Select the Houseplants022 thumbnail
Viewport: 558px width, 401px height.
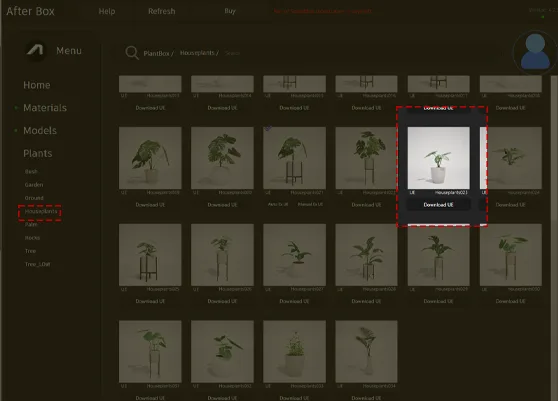(366, 158)
